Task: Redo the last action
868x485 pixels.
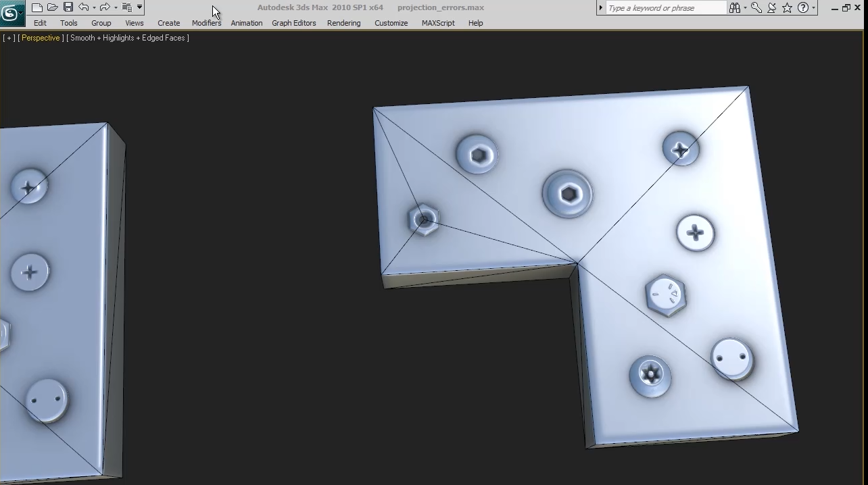Action: pos(104,7)
